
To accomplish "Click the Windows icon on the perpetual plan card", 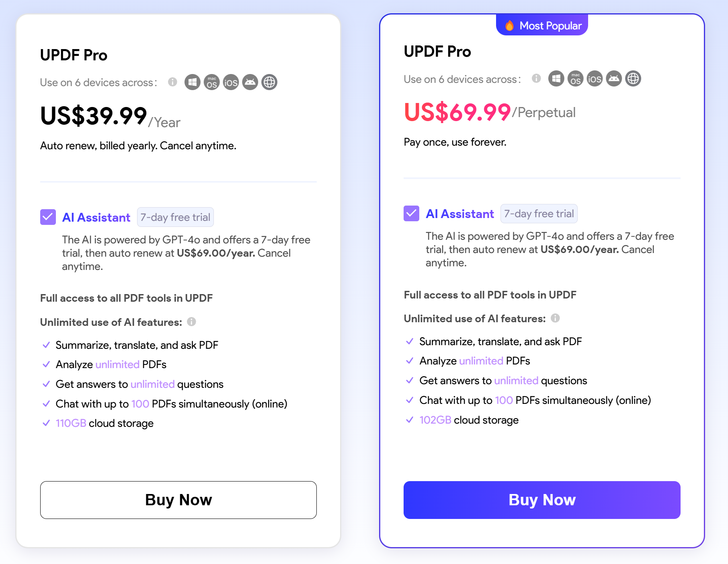I will pyautogui.click(x=556, y=78).
